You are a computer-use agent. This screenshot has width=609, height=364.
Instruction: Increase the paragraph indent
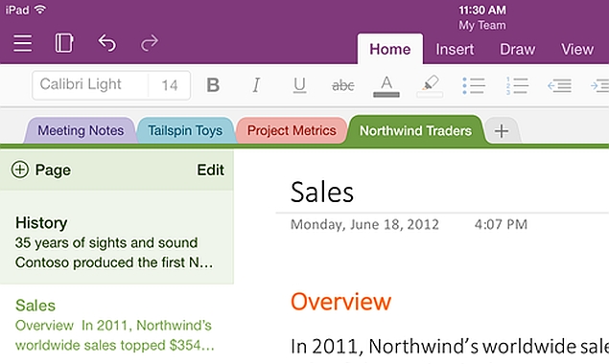(599, 85)
